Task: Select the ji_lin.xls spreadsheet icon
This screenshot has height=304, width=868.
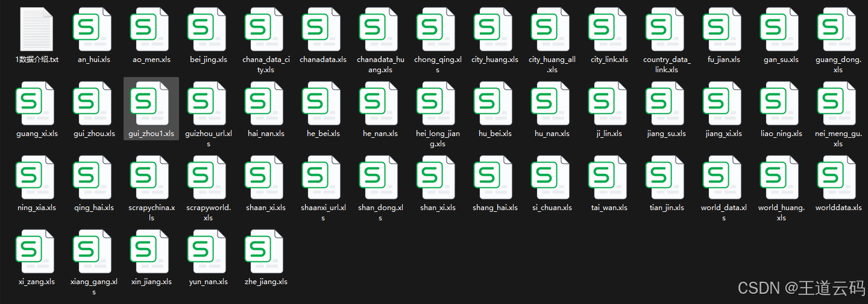Action: point(608,104)
